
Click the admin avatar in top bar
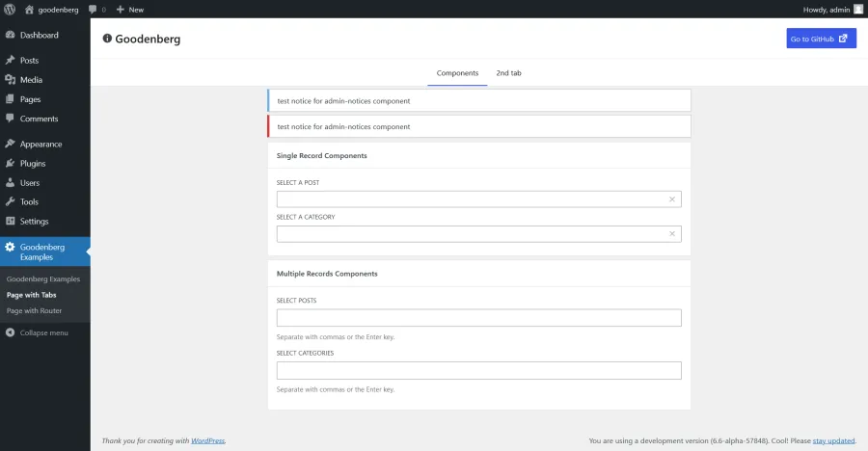(858, 10)
